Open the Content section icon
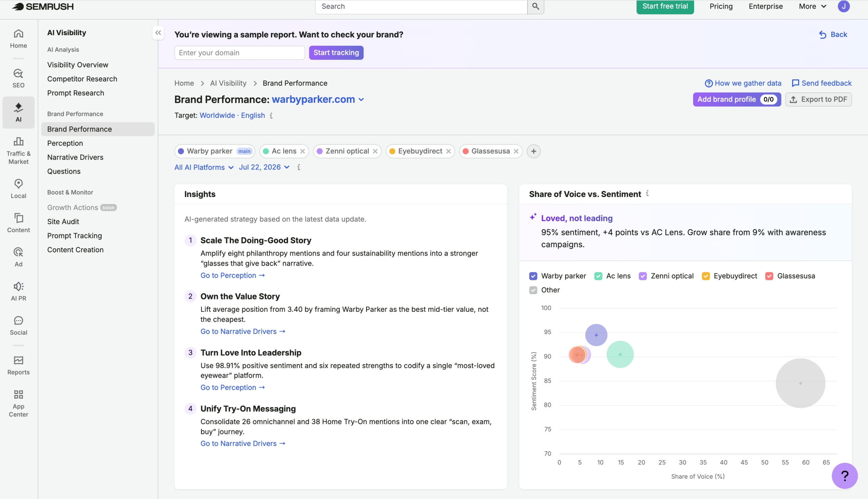This screenshot has height=499, width=868. pyautogui.click(x=19, y=223)
